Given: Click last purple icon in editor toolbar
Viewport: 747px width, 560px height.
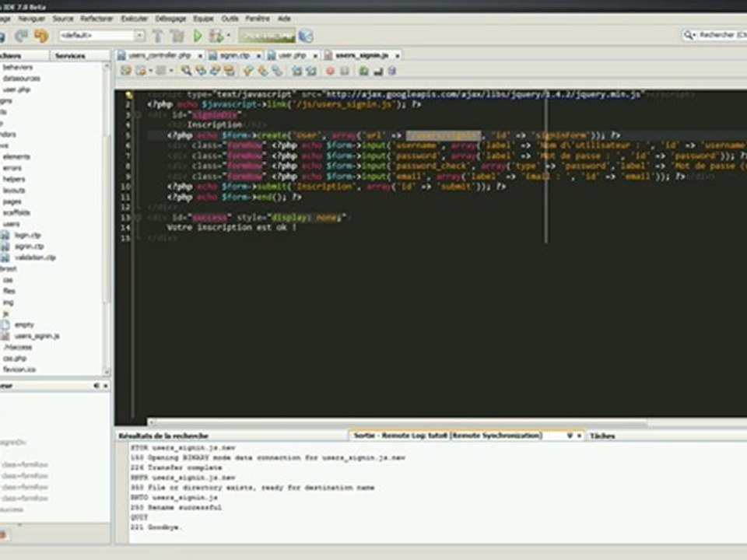Looking at the screenshot, I should (x=392, y=71).
